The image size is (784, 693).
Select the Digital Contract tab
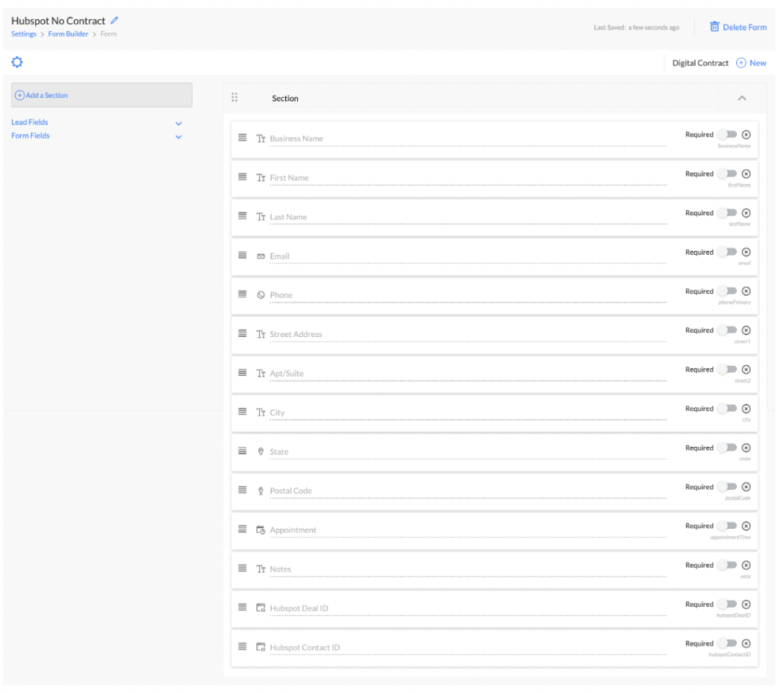[x=701, y=62]
